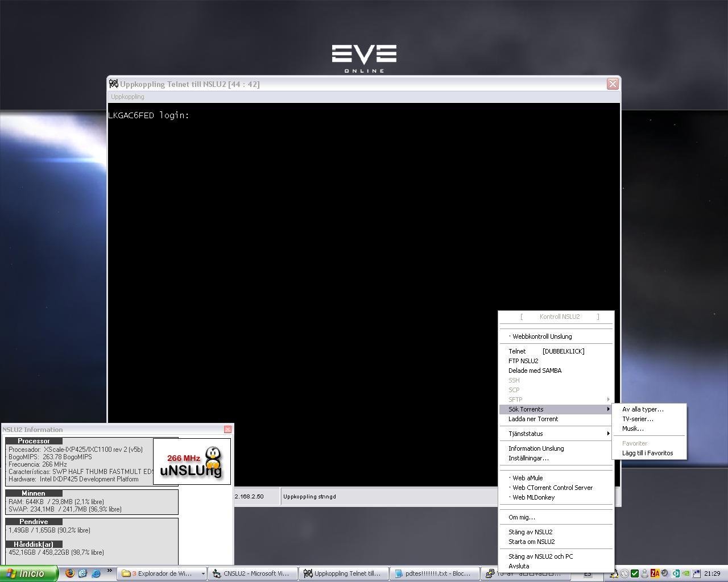Click the uNSLUng 266 MHz logo
The width and height of the screenshot is (728, 582).
pos(192,462)
